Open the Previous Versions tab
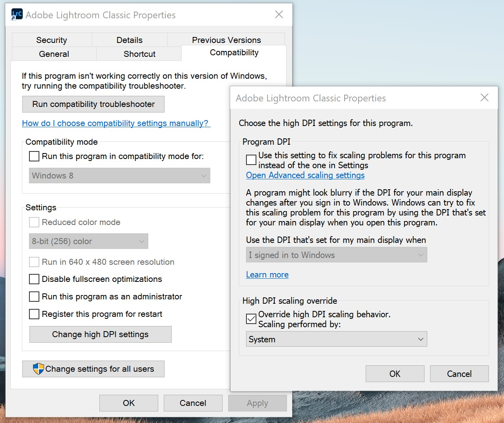Screen dimensions: 504x423 click(227, 40)
